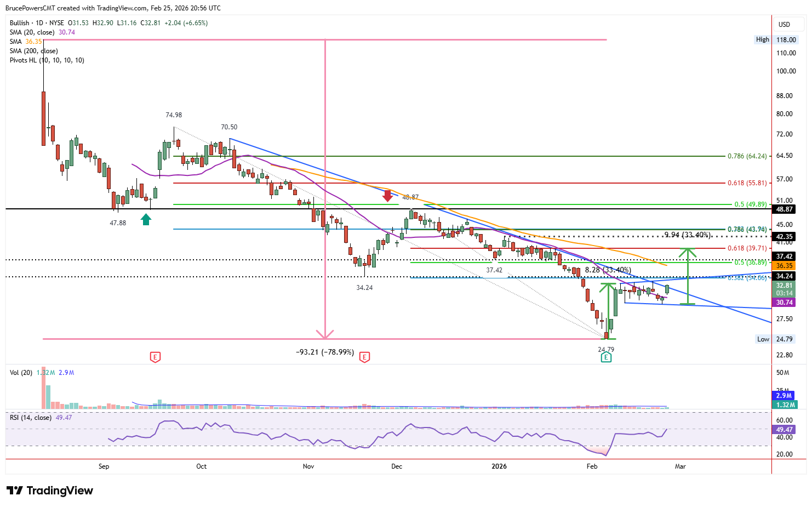The width and height of the screenshot is (812, 507).
Task: Click the Vol (20) indicator legend
Action: (x=21, y=373)
